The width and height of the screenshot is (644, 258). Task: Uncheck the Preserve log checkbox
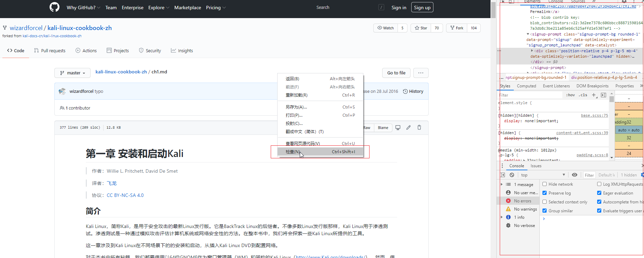coord(545,193)
